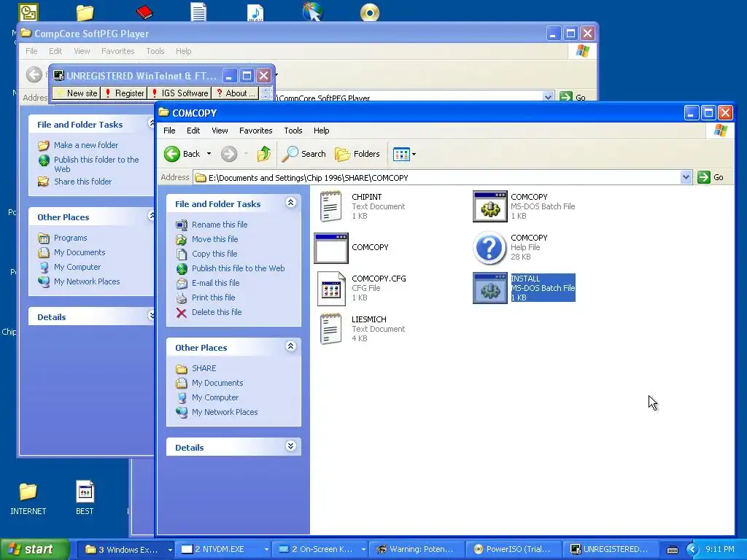The image size is (747, 560).
Task: Switch to Warning taskbar button
Action: (x=417, y=550)
